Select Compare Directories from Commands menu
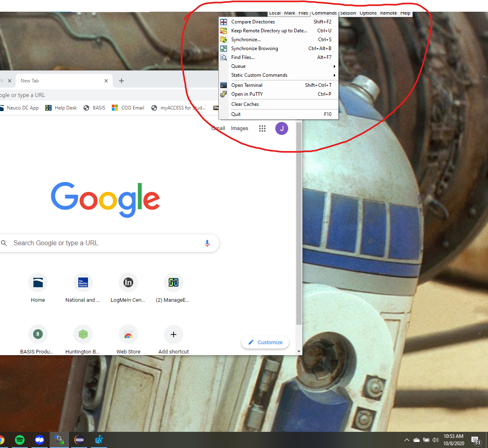This screenshot has height=448, width=488. (253, 22)
